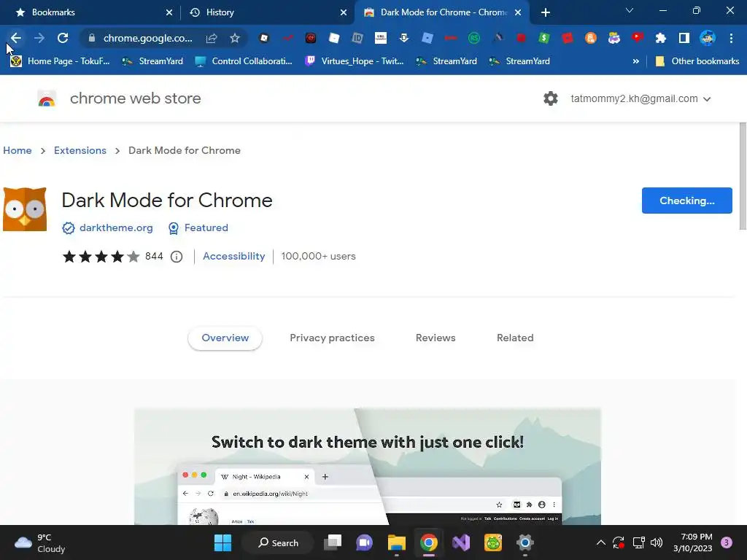Open the Virtues_Hope - Twit... bookmark
This screenshot has width=747, height=560.
[x=354, y=61]
